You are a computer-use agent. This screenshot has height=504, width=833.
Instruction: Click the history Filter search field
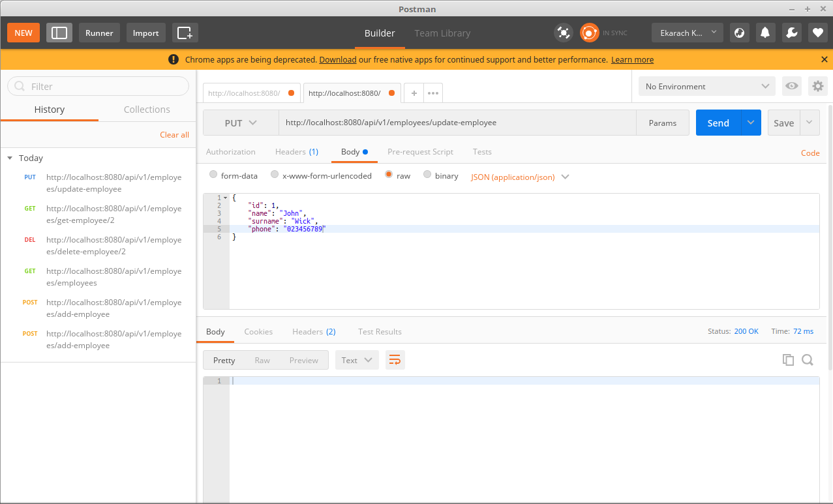coord(98,86)
